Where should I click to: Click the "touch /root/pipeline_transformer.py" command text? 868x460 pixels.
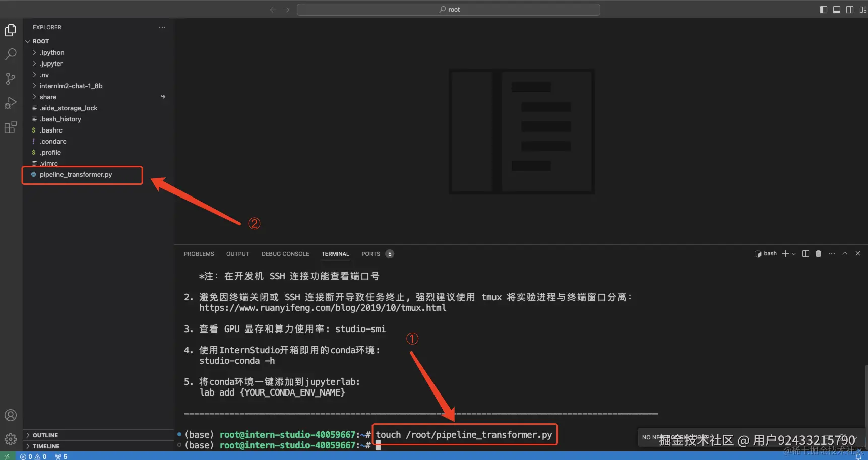point(464,435)
